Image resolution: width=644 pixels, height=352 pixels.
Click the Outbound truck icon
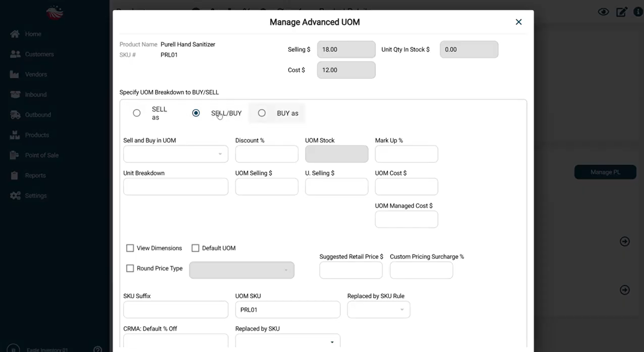click(15, 115)
